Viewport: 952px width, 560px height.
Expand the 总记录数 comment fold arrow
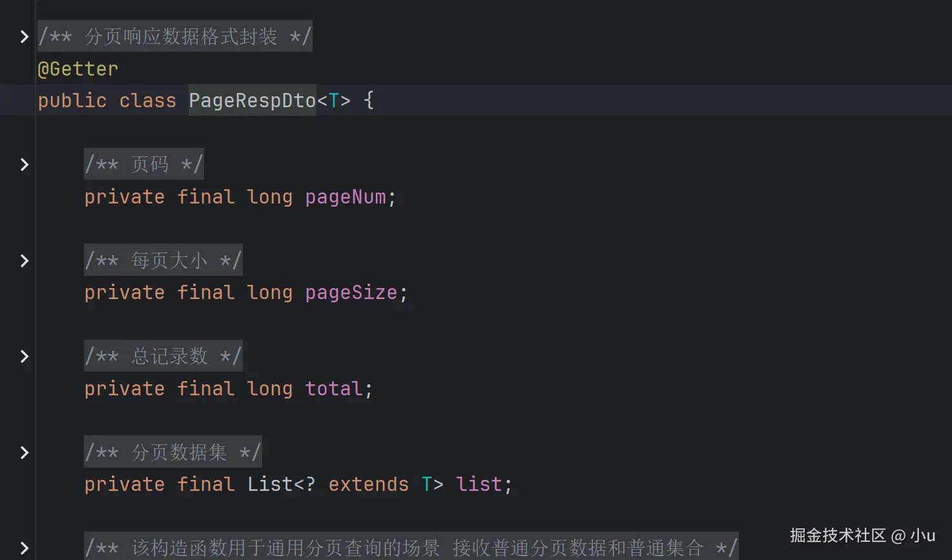24,357
